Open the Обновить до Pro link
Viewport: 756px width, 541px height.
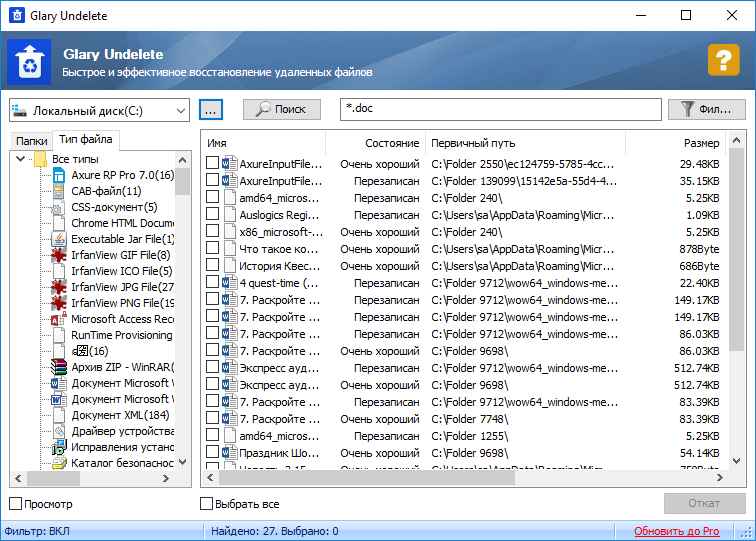coord(676,531)
